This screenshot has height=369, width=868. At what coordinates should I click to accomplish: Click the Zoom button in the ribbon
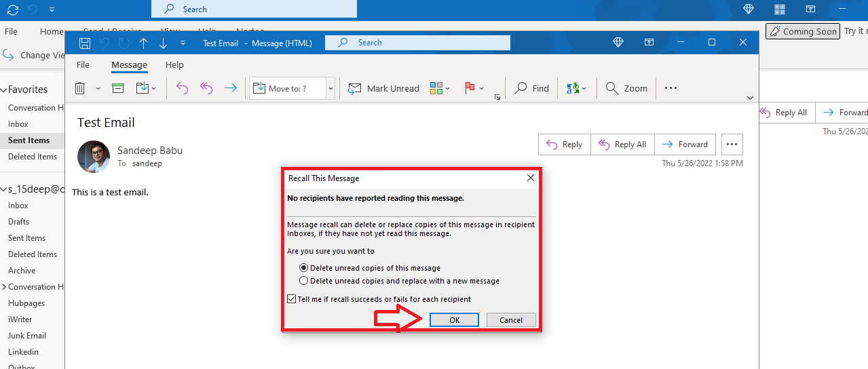click(626, 88)
